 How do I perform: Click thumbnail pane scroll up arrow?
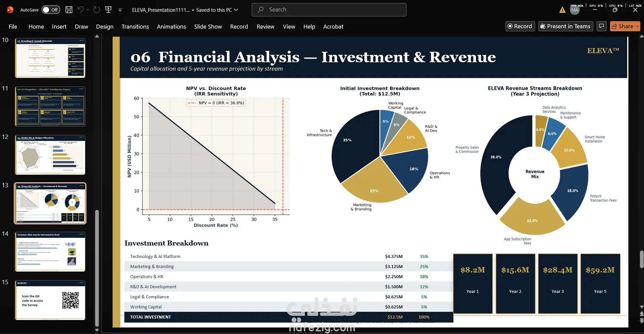(x=97, y=36)
